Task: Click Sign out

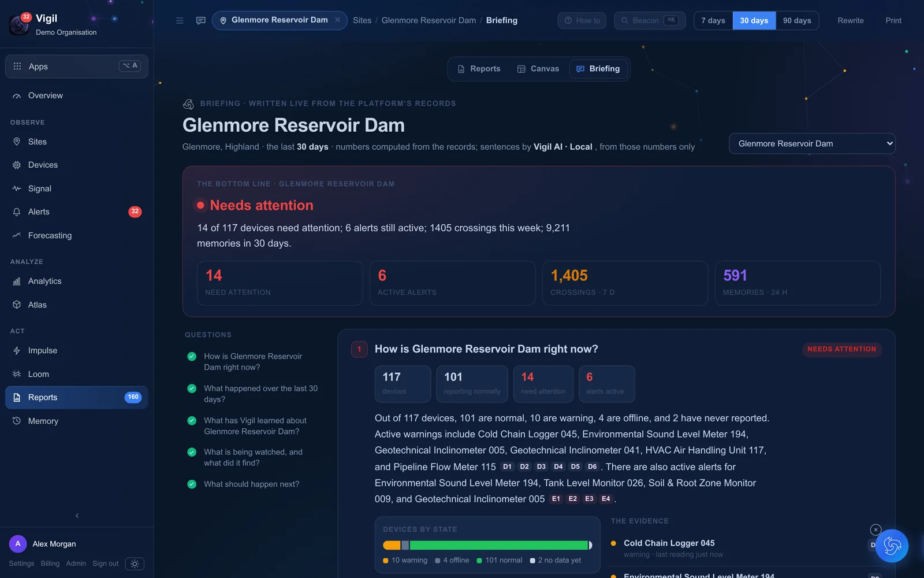Action: [x=105, y=564]
